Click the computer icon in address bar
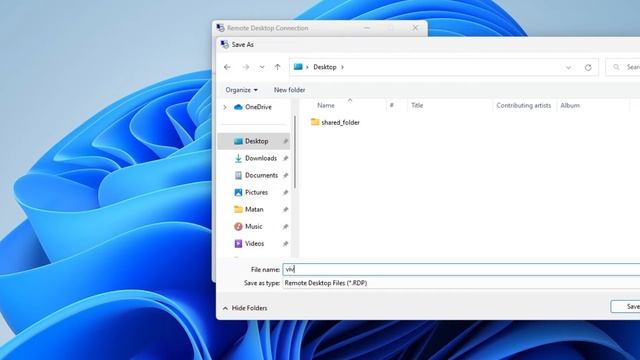This screenshot has width=640, height=360. click(x=298, y=67)
